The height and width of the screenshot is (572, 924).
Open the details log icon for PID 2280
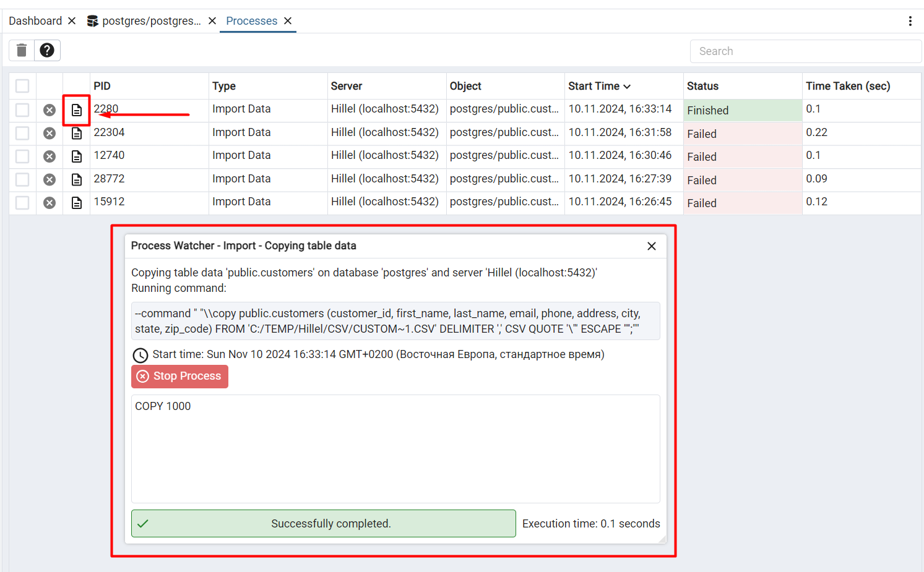coord(76,109)
